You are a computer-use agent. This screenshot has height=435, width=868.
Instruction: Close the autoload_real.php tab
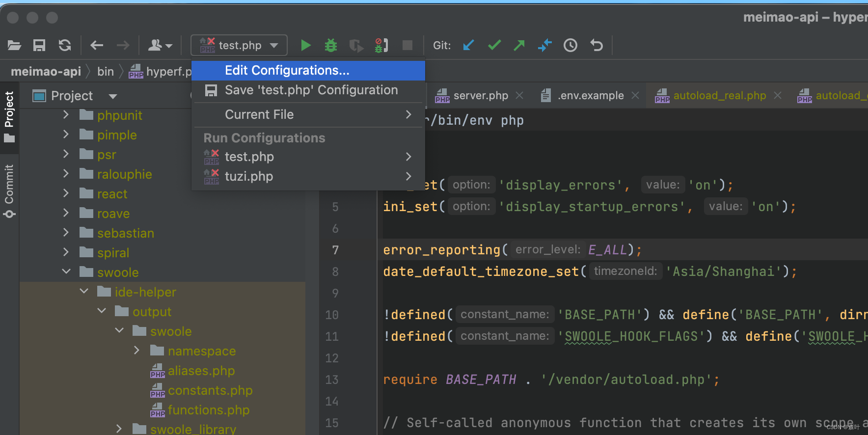coord(777,96)
